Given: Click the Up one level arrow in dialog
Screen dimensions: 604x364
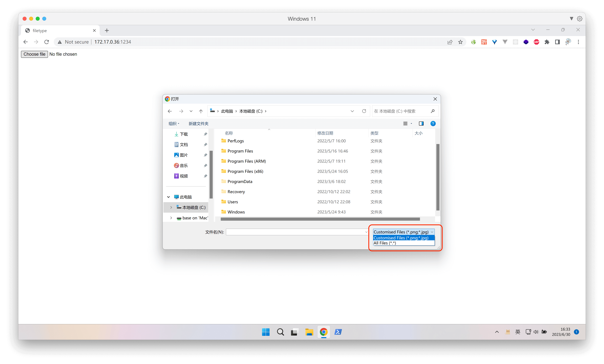Looking at the screenshot, I should pyautogui.click(x=201, y=111).
